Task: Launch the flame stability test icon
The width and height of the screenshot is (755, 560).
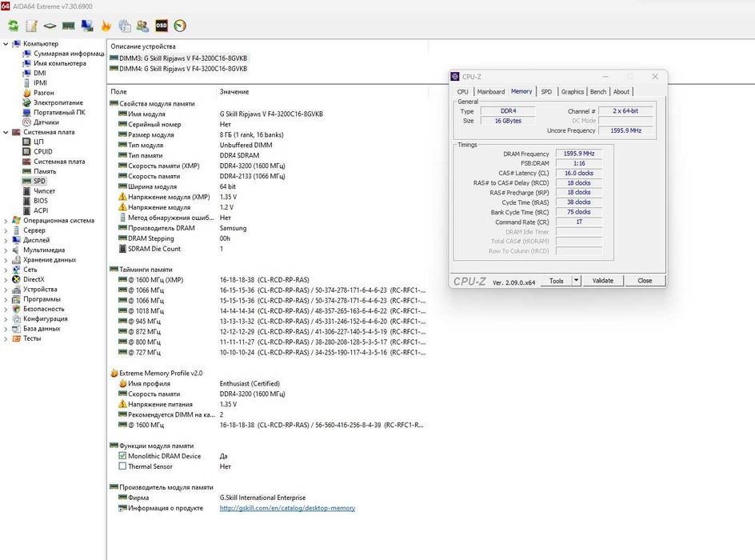Action: [106, 26]
